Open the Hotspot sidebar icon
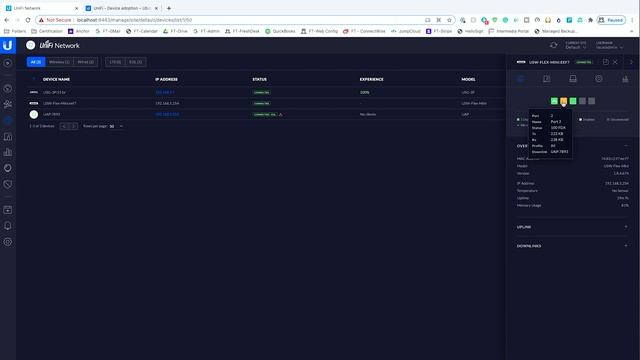This screenshot has width=640, height=360. coord(8,168)
